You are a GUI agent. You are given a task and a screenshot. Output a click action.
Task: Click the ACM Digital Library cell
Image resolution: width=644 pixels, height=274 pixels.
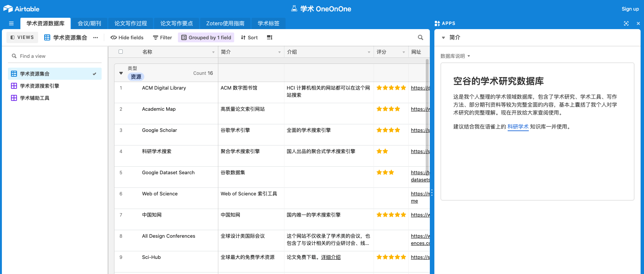pos(166,93)
